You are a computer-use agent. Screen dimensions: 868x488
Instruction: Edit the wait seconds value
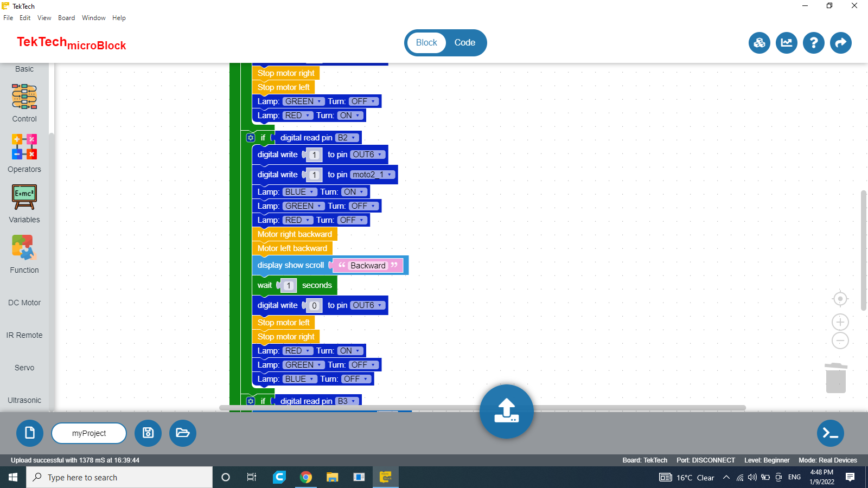coord(289,286)
